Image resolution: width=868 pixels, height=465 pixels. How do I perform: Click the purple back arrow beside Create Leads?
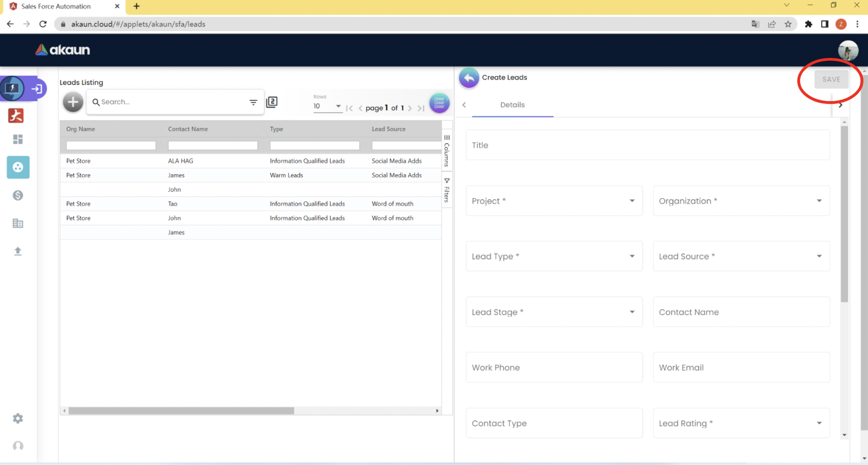[x=469, y=77]
